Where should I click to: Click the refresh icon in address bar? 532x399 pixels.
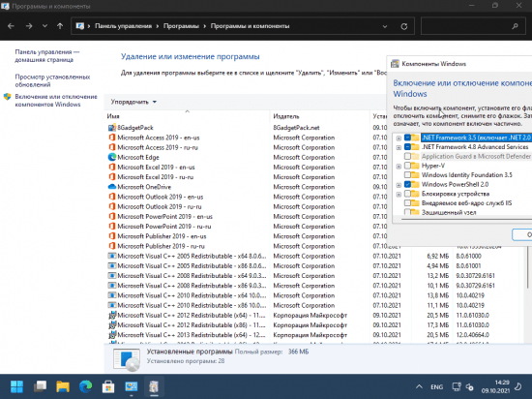tap(403, 26)
